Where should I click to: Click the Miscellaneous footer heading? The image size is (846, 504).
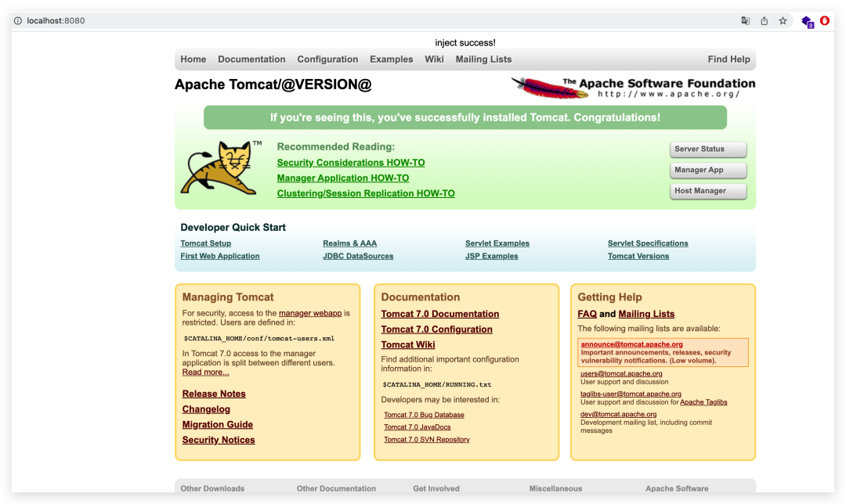[x=555, y=488]
